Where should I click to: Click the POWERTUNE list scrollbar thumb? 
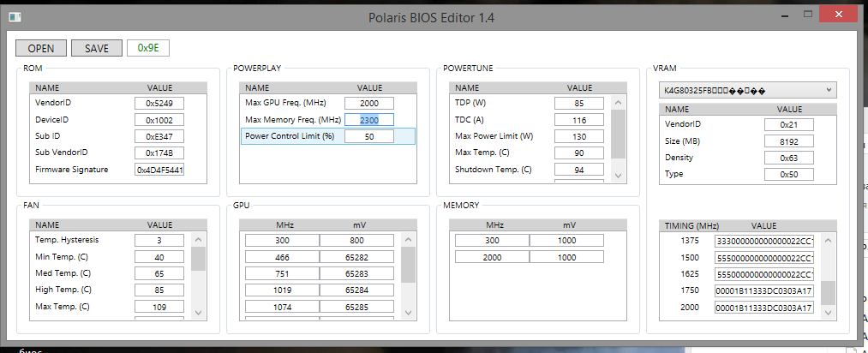click(618, 129)
